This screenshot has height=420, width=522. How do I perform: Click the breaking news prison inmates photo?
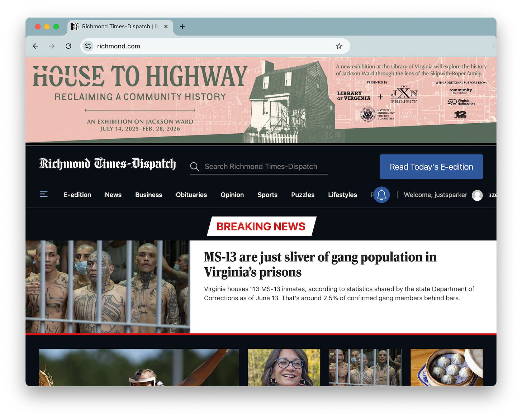108,287
